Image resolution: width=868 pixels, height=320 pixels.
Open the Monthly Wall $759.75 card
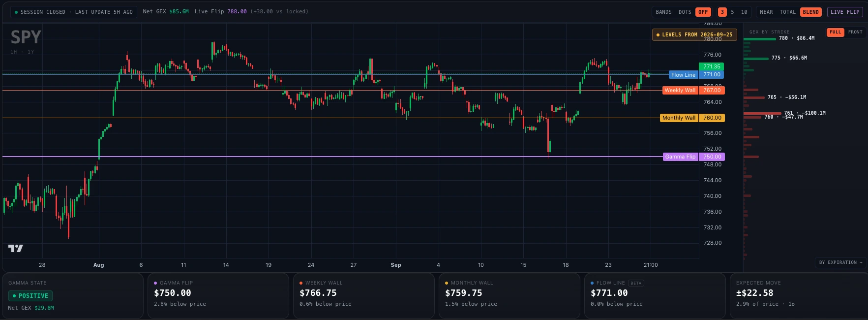click(x=509, y=296)
